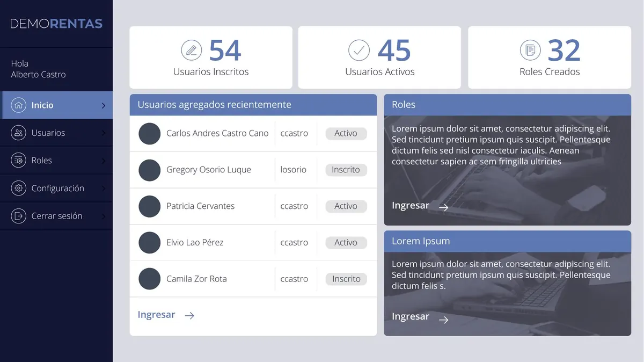This screenshot has width=644, height=362.
Task: Click the Alberto Castro greeting text
Action: click(x=38, y=75)
